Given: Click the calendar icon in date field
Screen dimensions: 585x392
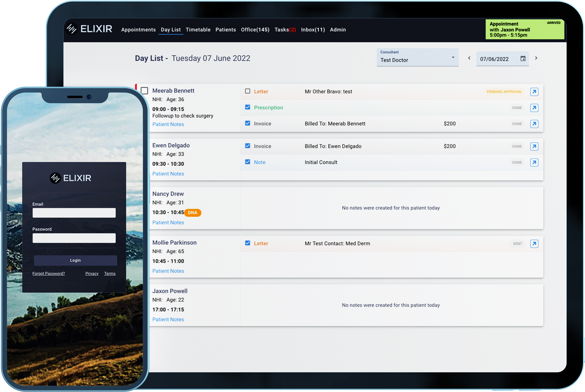Looking at the screenshot, I should click(x=523, y=59).
